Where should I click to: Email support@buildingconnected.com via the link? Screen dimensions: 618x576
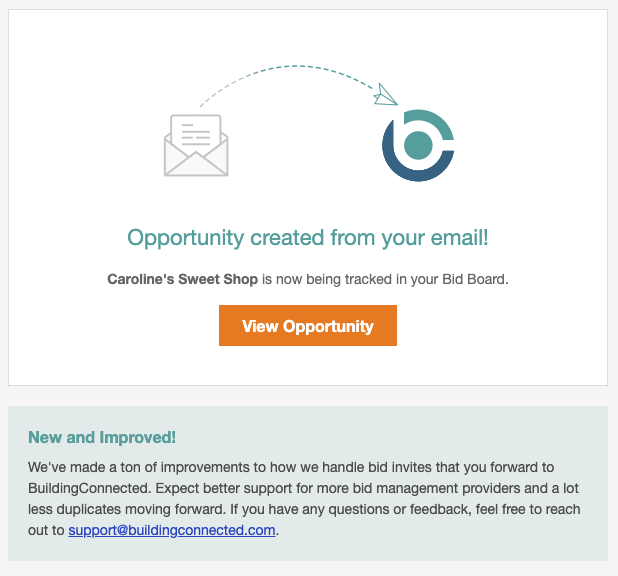pyautogui.click(x=171, y=530)
